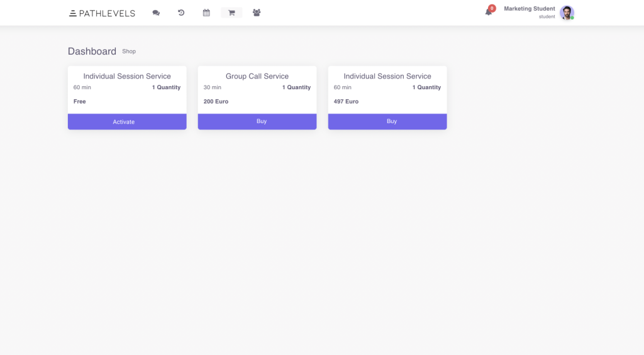Image resolution: width=644 pixels, height=355 pixels.
Task: Click the 200 Euro price
Action: pos(216,101)
